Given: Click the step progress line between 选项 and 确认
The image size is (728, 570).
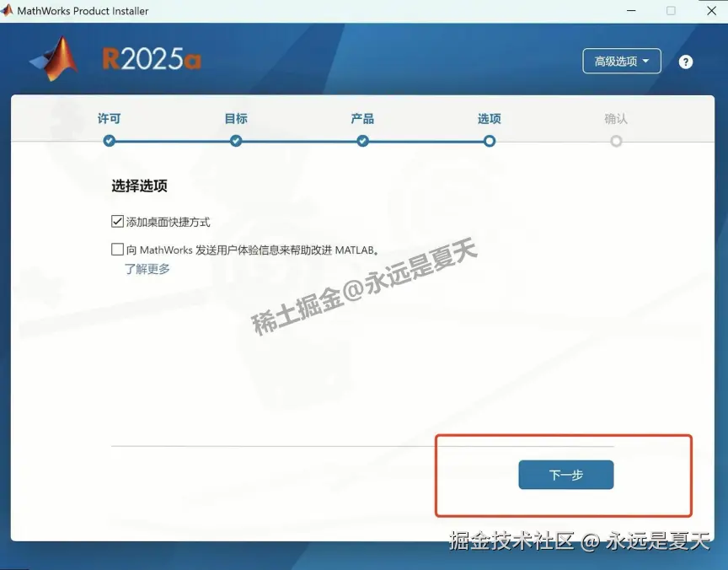Looking at the screenshot, I should click(x=552, y=141).
